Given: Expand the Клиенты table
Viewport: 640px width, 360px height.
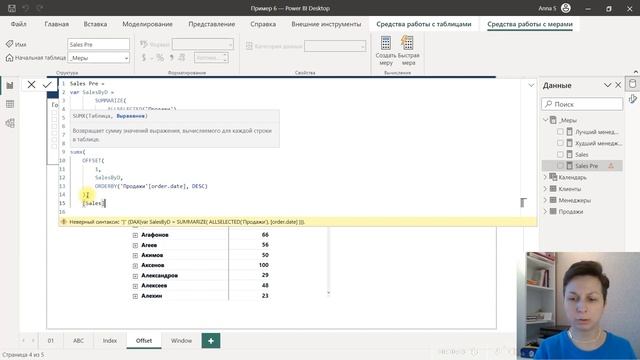Looking at the screenshot, I should (x=545, y=189).
